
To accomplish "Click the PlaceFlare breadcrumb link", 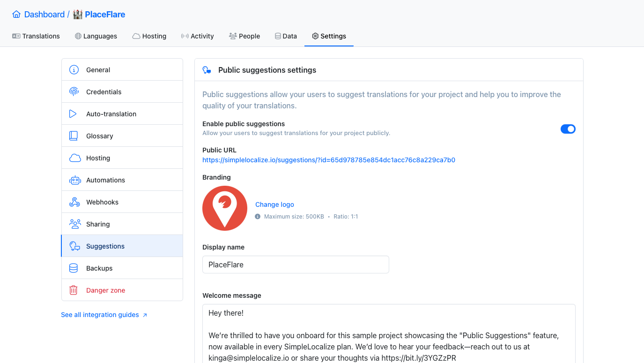I will click(105, 15).
